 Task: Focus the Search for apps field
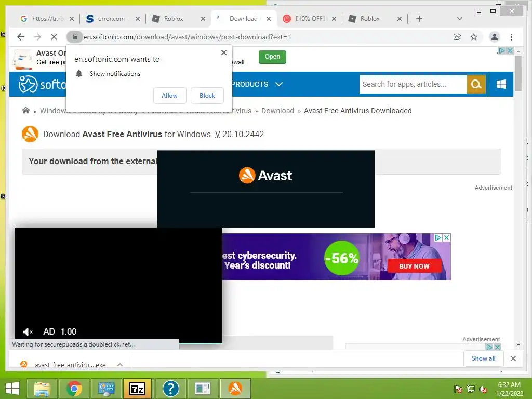[x=413, y=84]
